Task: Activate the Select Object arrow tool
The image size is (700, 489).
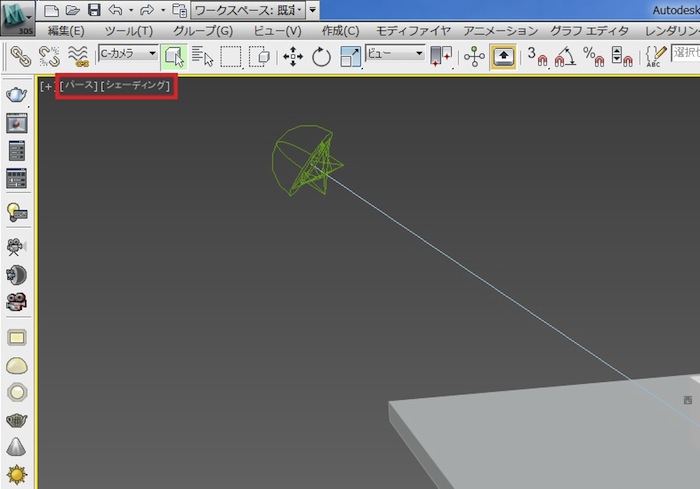Action: click(x=174, y=55)
